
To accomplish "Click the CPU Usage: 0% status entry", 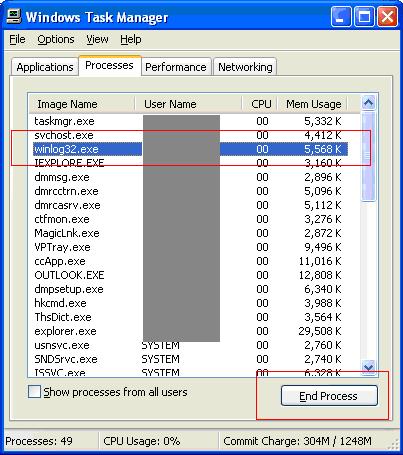I will click(x=142, y=441).
